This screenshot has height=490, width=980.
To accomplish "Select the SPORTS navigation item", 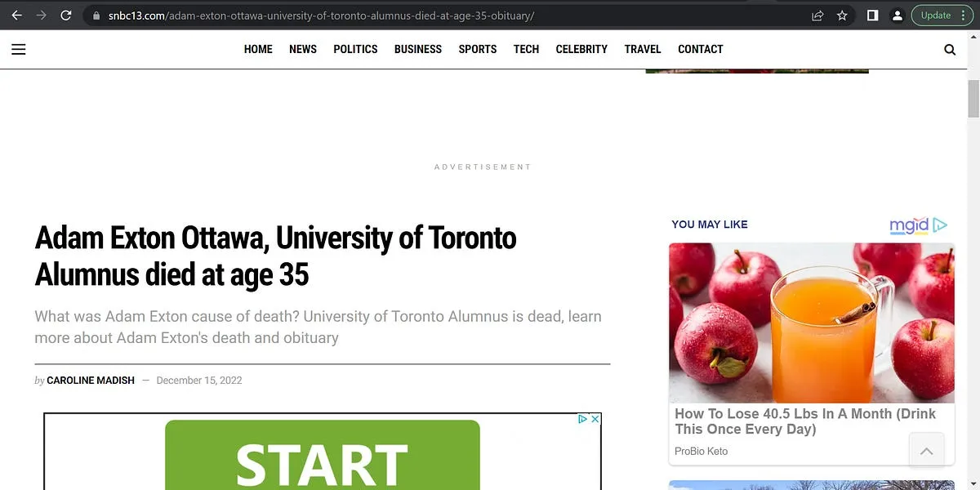I will (478, 49).
